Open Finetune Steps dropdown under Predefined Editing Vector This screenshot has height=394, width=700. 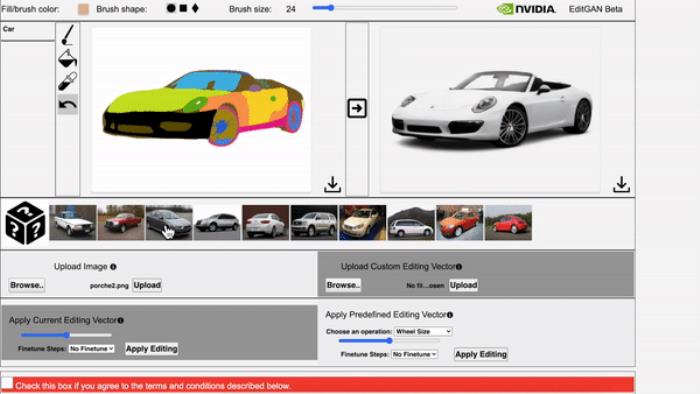(415, 354)
